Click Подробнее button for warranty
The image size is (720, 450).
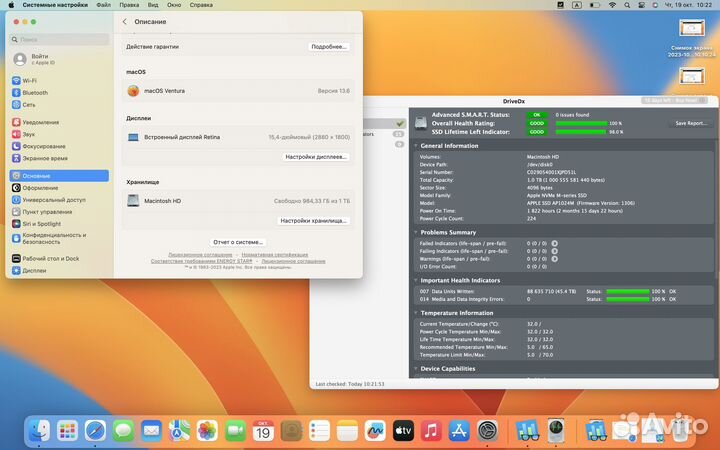click(x=329, y=47)
